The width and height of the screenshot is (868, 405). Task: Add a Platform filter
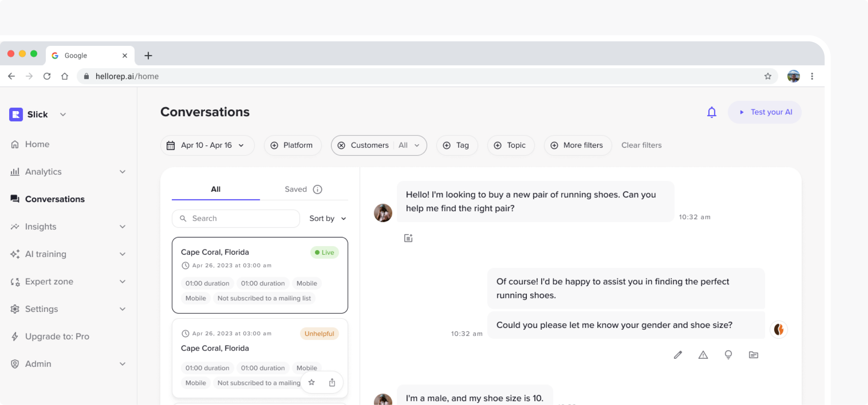pyautogui.click(x=293, y=145)
